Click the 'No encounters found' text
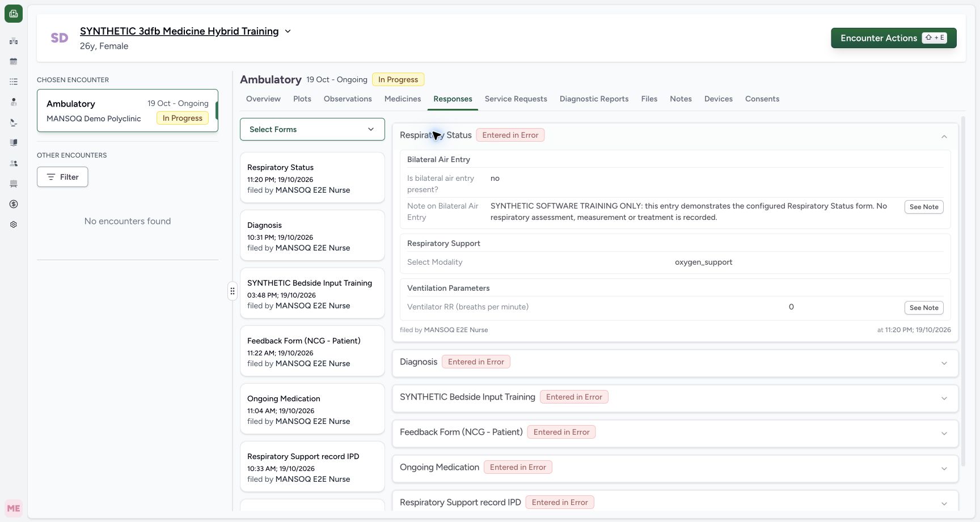The height and width of the screenshot is (522, 980). 128,221
